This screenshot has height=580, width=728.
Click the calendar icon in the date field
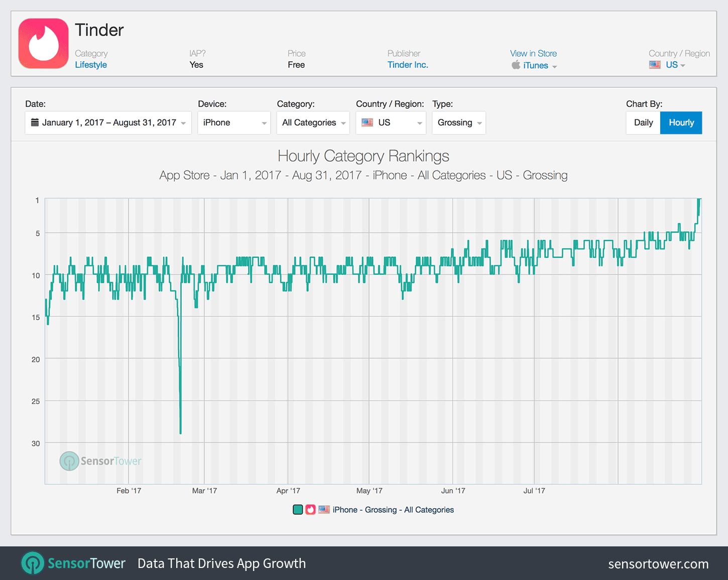(x=35, y=122)
